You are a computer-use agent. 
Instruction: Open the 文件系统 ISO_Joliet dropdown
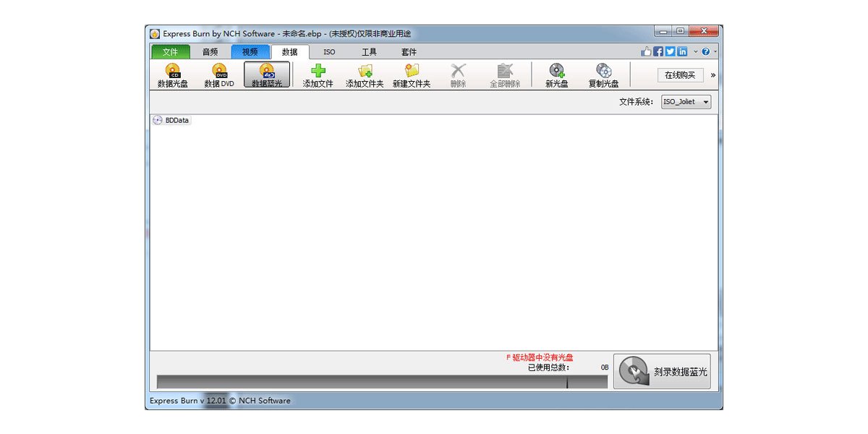click(685, 101)
